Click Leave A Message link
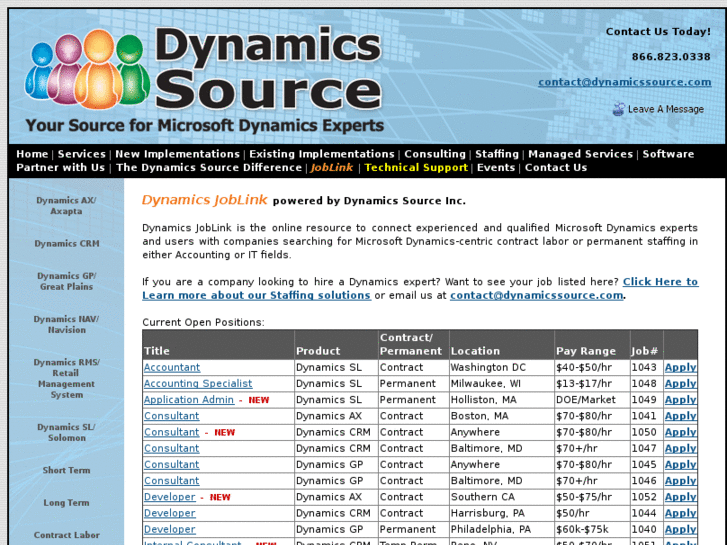 665,109
